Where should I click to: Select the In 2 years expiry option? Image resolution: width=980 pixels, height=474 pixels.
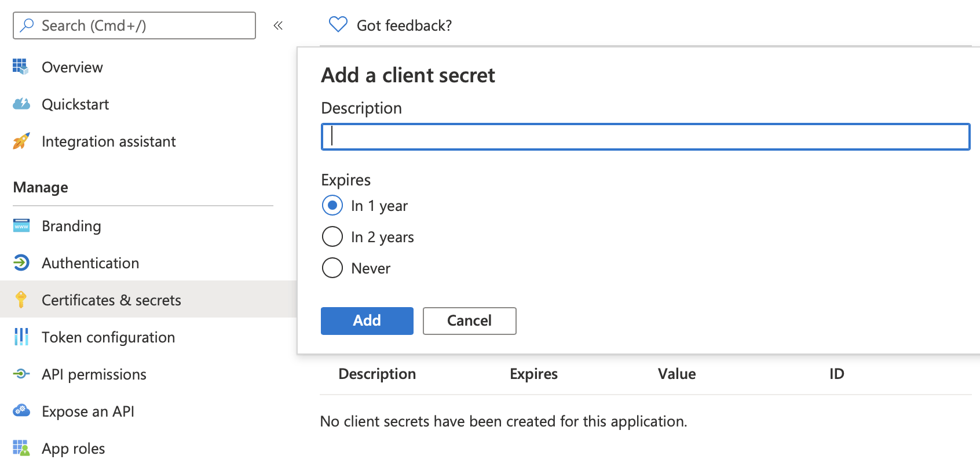click(x=332, y=237)
